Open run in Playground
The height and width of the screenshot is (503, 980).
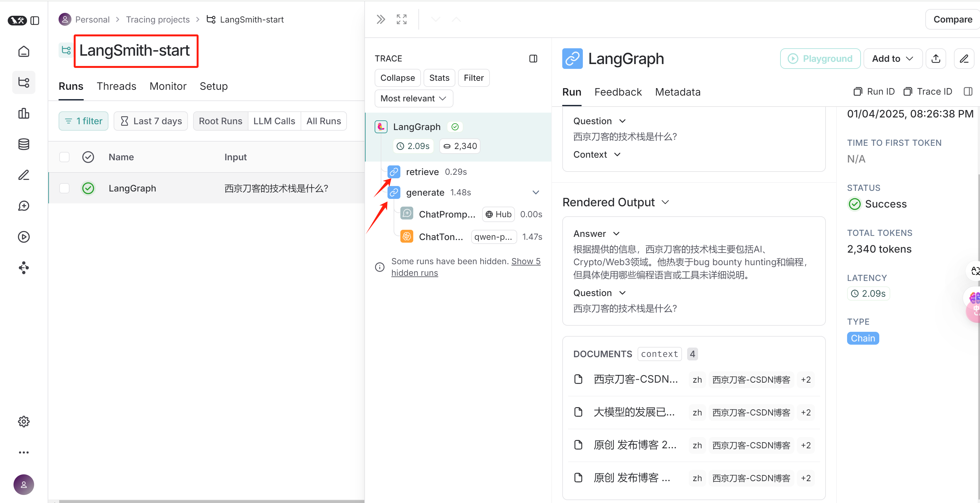tap(820, 59)
